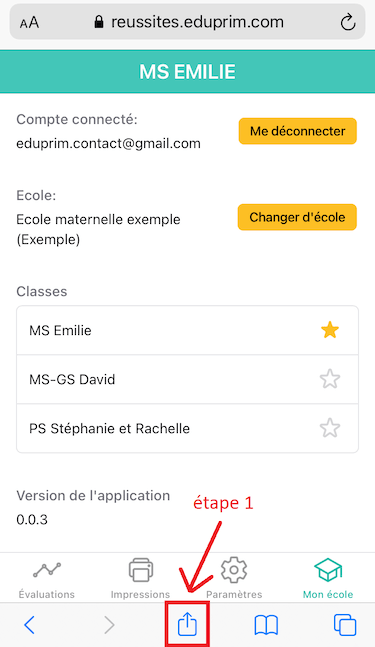Click the Changer d'école button
The height and width of the screenshot is (647, 375).
coord(297,217)
